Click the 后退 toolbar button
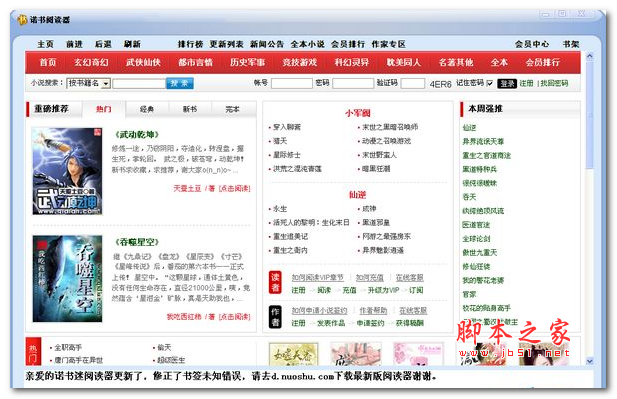617x399 pixels. tap(103, 44)
